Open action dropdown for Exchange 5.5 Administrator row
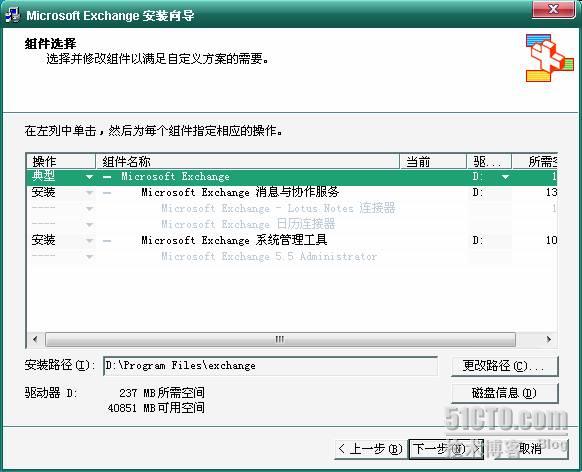The width and height of the screenshot is (582, 472). point(89,257)
